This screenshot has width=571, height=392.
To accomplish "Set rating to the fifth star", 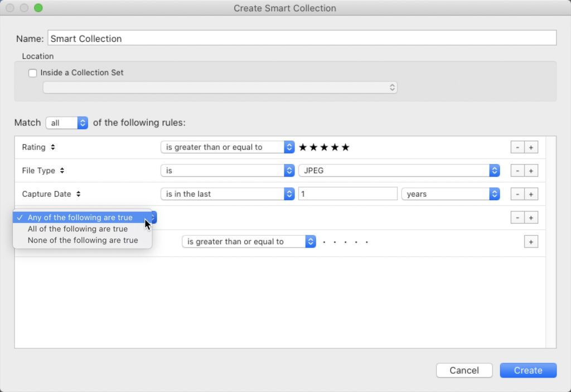I will [346, 147].
